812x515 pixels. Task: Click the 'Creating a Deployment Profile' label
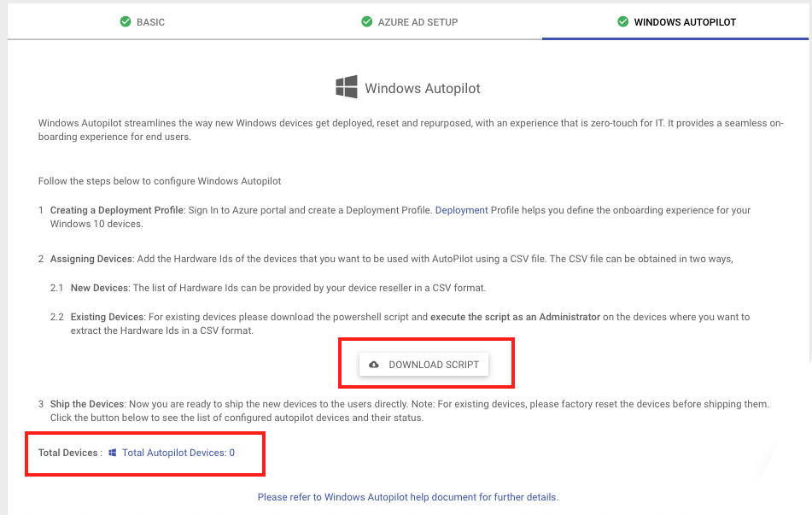tap(116, 210)
